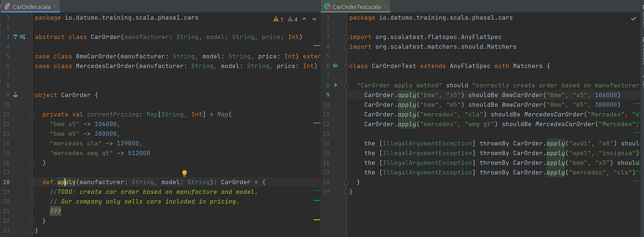This screenshot has height=237, width=644.
Task: Fold the import statements in CarOrderTest
Action: pyautogui.click(x=346, y=37)
